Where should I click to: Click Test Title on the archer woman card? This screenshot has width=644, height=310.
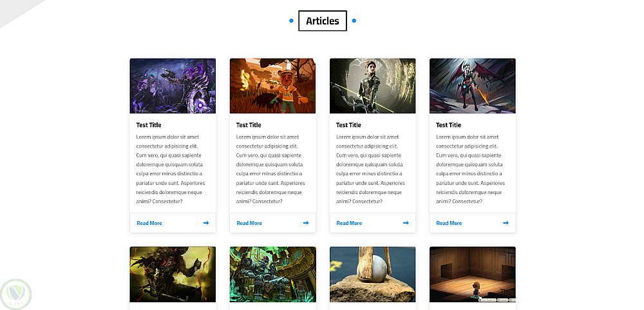coord(348,125)
